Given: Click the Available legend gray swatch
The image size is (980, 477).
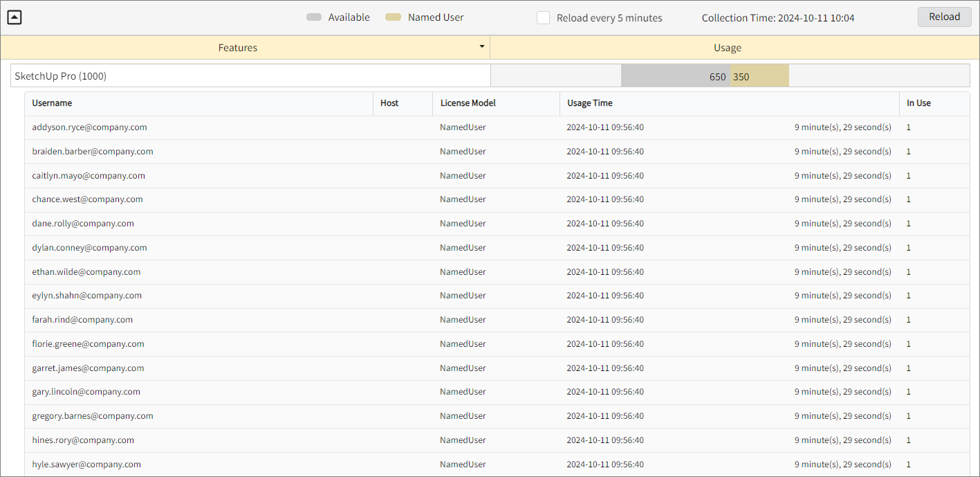Looking at the screenshot, I should pyautogui.click(x=314, y=17).
